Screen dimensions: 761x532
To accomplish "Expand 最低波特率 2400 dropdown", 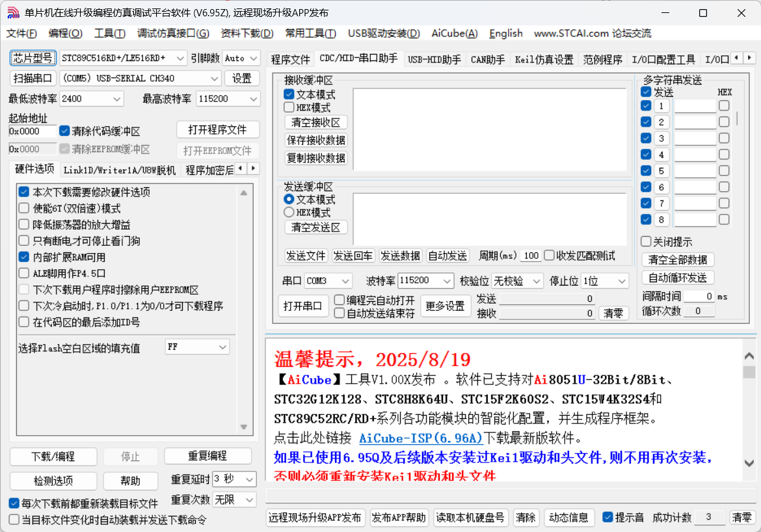I will coord(91,99).
